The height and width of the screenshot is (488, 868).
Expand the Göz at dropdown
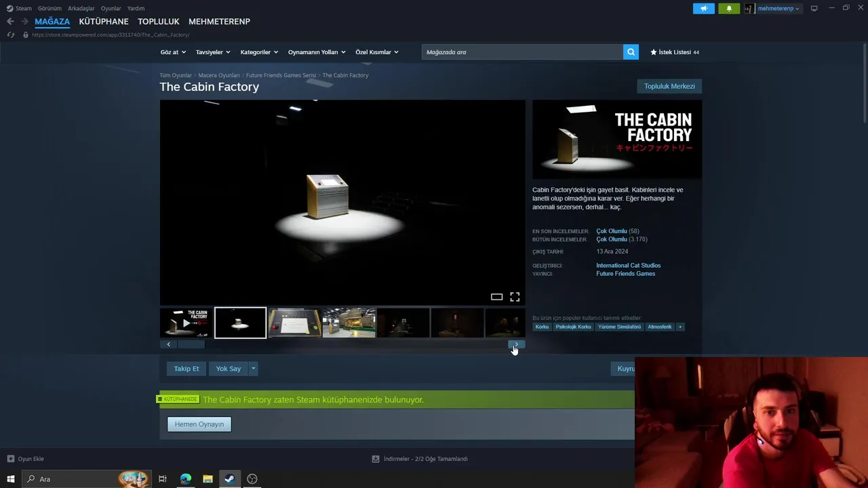[x=172, y=52]
